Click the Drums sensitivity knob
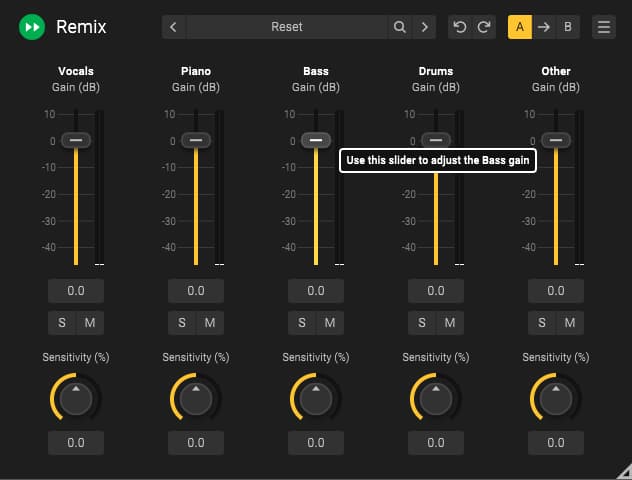Screen dimensions: 632x480 [x=436, y=398]
